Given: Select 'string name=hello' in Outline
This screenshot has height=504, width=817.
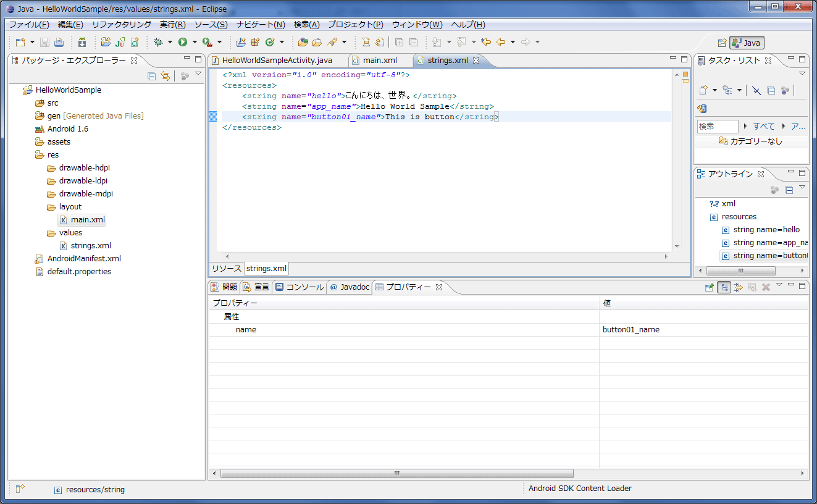Looking at the screenshot, I should coord(766,230).
